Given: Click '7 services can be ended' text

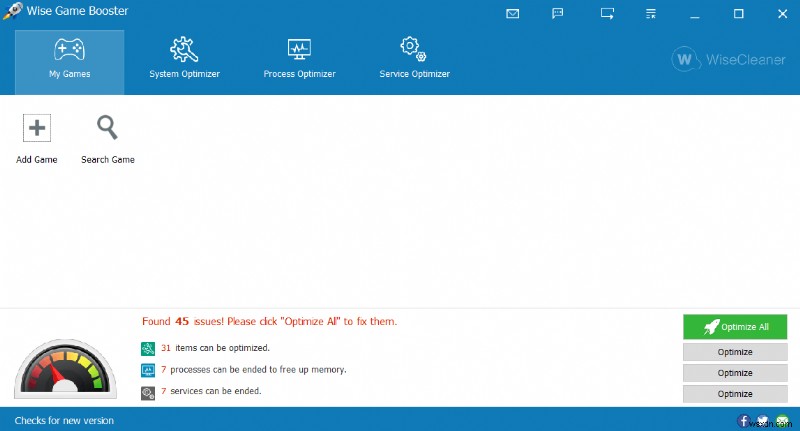Looking at the screenshot, I should (x=211, y=391).
